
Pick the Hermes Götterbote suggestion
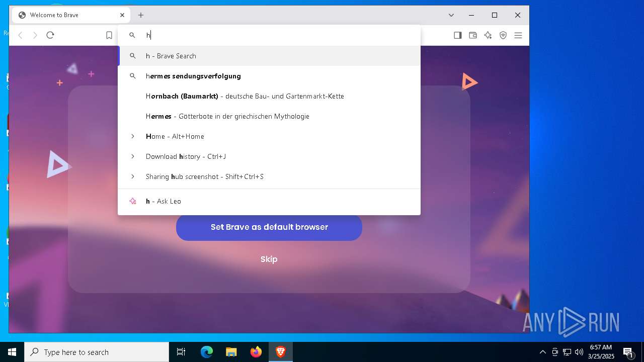coord(269,116)
